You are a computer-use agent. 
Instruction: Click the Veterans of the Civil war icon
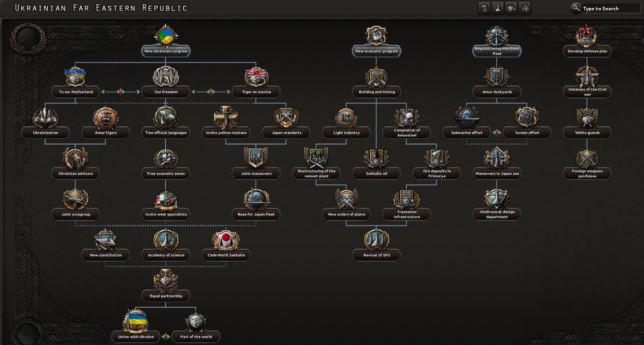[587, 77]
